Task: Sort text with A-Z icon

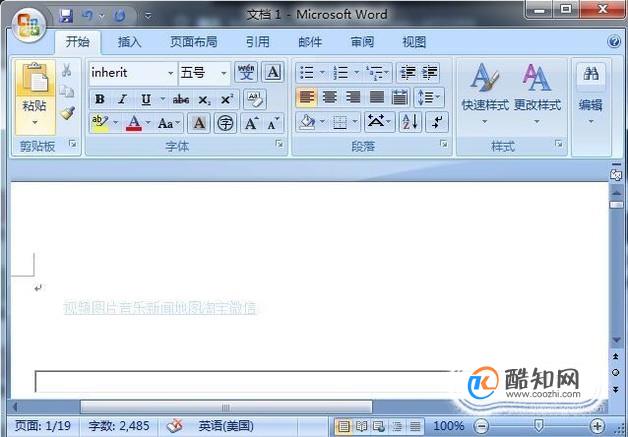Action: (411, 122)
